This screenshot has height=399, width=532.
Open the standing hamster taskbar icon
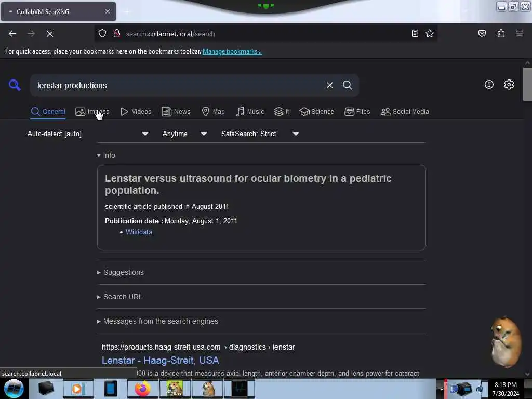(x=207, y=389)
